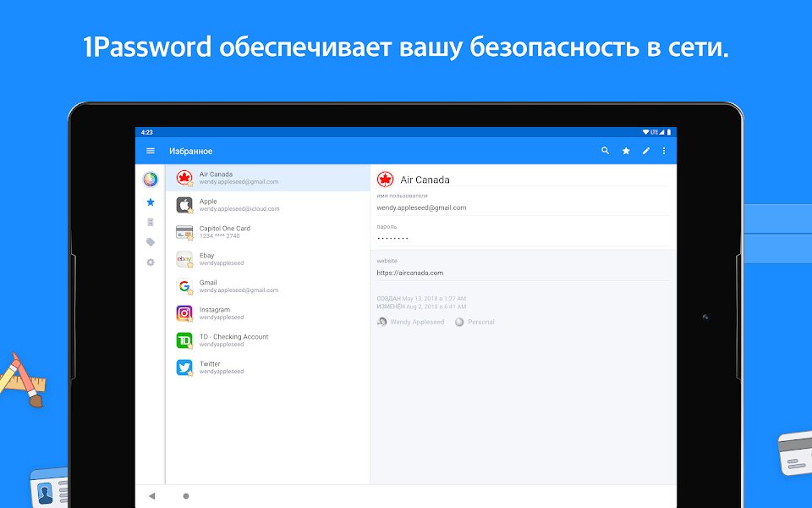812x508 pixels.
Task: Toggle favorite star in top toolbar
Action: 626,151
